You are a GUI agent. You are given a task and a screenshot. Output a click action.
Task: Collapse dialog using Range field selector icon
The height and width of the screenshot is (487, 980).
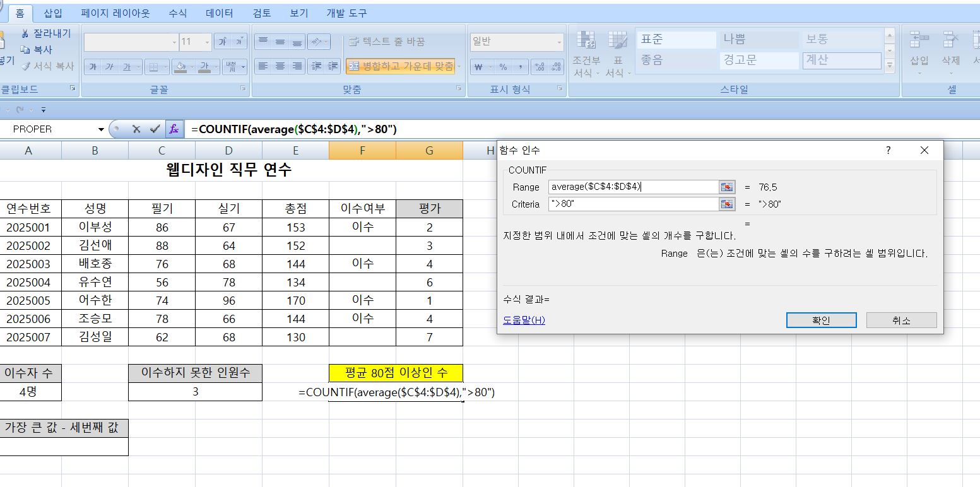[727, 187]
